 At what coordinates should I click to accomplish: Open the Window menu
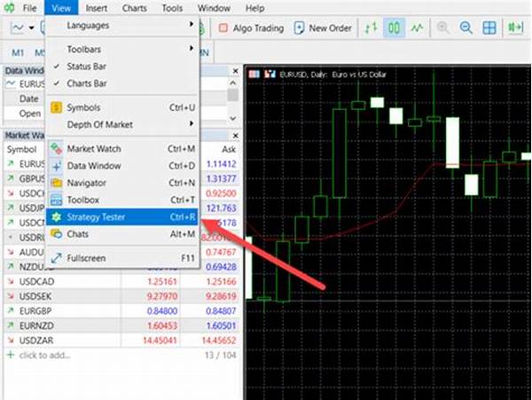(x=214, y=8)
